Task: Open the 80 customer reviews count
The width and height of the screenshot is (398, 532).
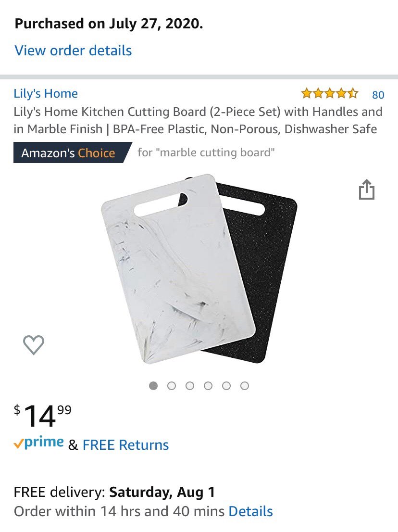Action: tap(378, 95)
